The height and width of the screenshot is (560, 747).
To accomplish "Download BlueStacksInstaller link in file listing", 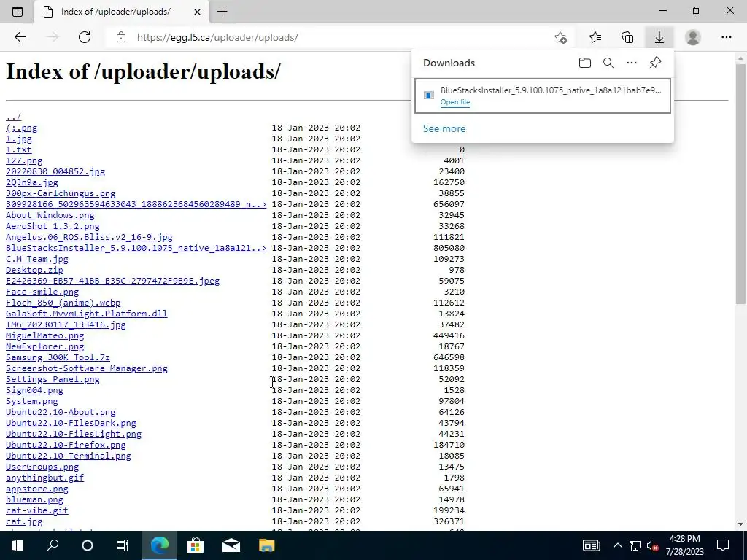I will pos(136,248).
